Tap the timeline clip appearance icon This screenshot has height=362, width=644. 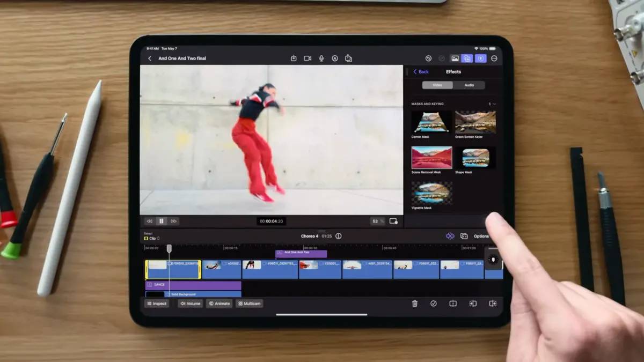coord(464,236)
